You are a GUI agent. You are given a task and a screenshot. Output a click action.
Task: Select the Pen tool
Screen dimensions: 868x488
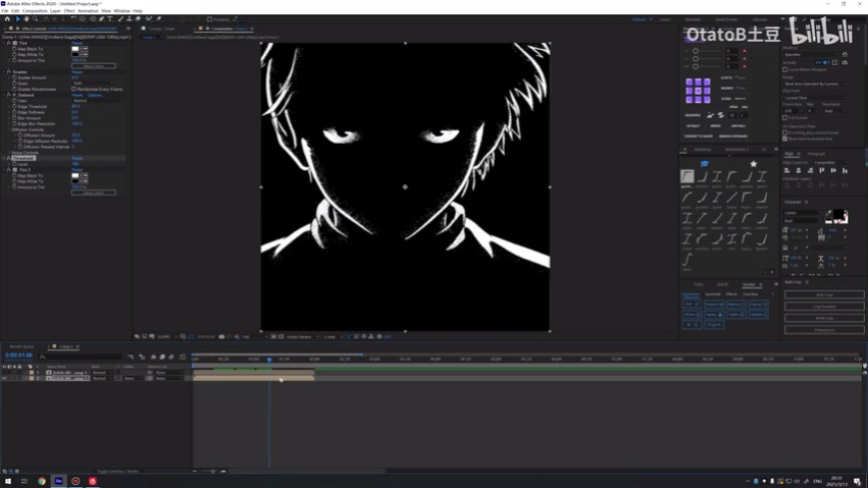point(102,19)
